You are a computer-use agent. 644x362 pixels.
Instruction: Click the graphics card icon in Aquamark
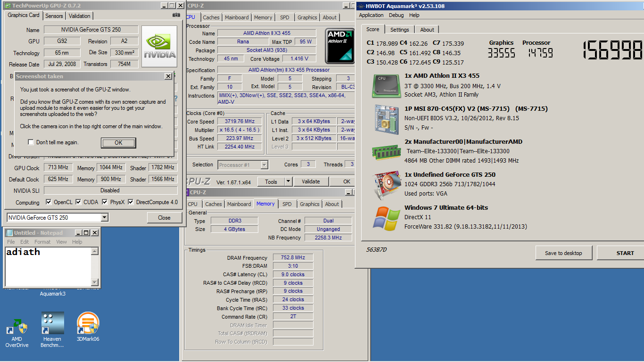tap(387, 185)
